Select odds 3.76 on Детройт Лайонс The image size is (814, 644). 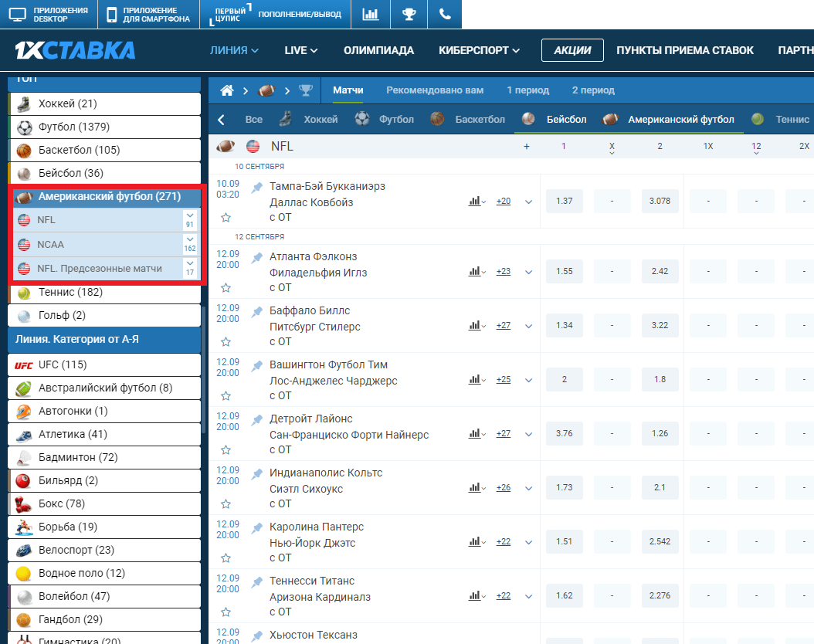[565, 433]
